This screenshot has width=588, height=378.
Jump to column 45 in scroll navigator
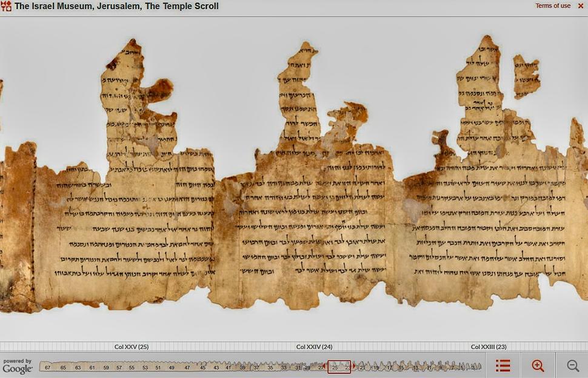point(202,368)
